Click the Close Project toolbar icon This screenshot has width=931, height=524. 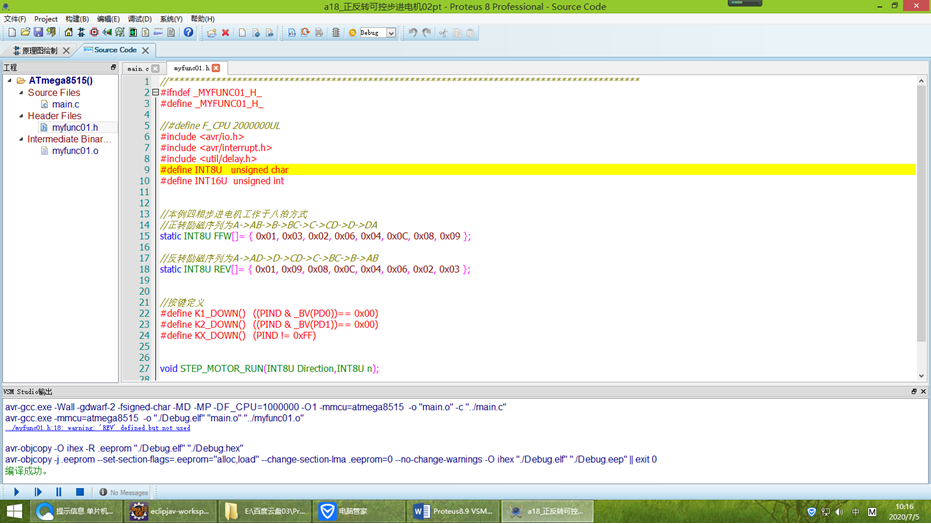pos(51,33)
